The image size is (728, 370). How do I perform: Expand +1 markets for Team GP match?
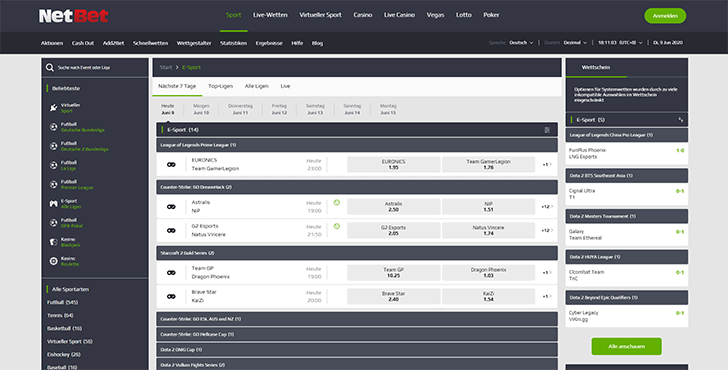point(547,273)
